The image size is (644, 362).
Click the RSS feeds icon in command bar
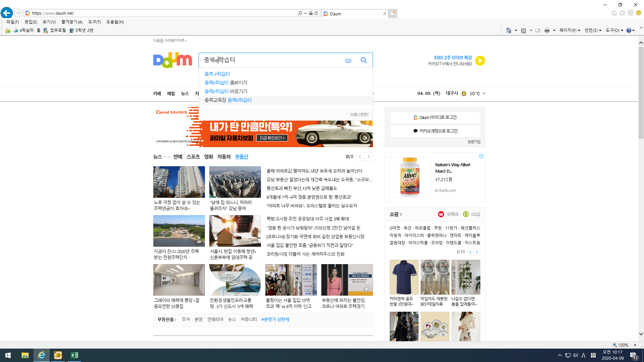tap(524, 31)
